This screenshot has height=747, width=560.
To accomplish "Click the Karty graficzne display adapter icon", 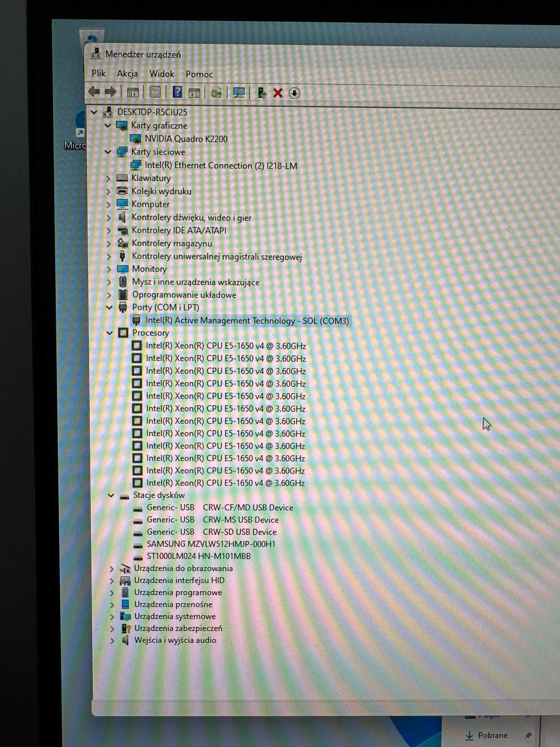I will 122,126.
